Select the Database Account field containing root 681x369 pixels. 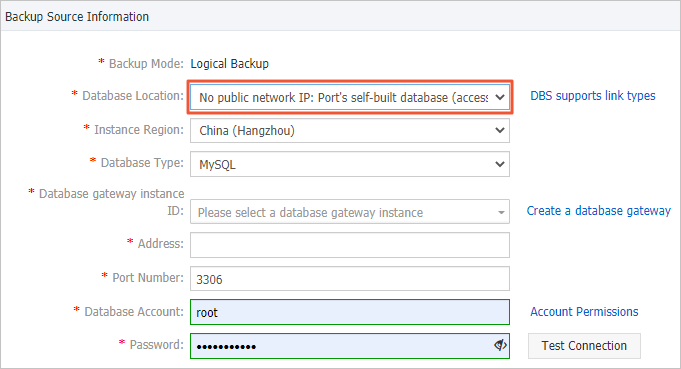click(x=350, y=312)
